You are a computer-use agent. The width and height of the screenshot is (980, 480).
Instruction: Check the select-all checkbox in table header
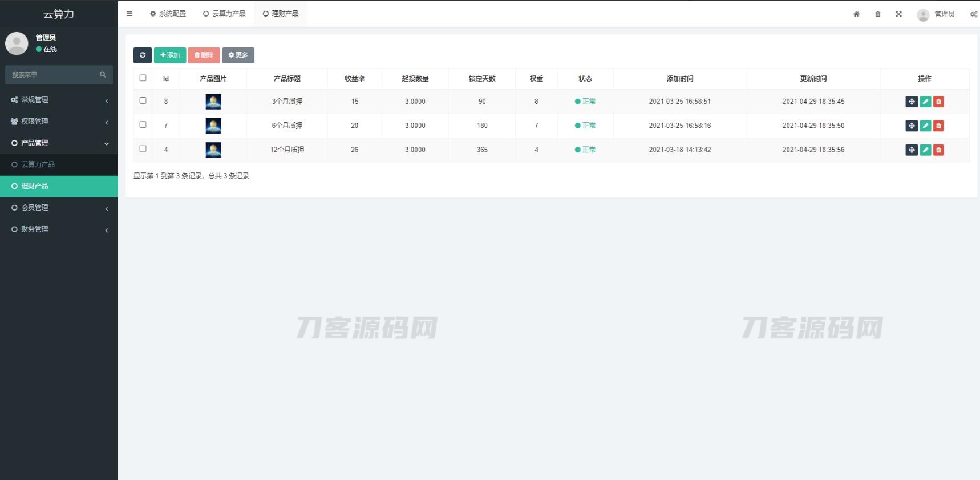coord(143,78)
